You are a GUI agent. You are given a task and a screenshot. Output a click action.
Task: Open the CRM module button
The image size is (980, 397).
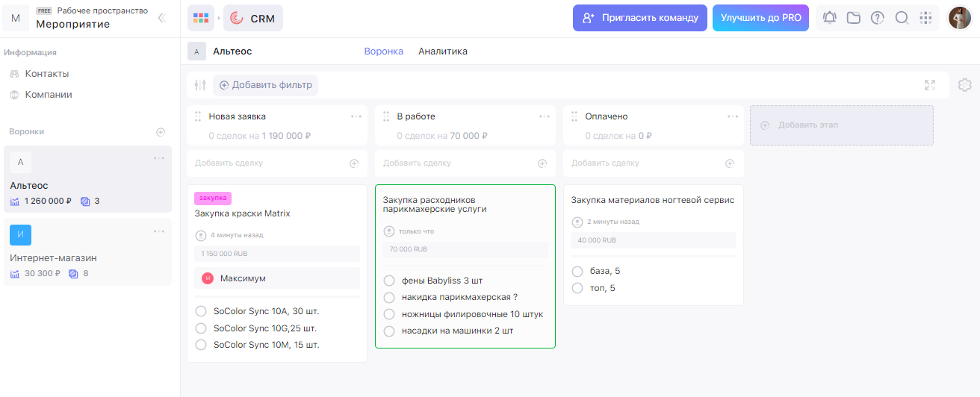tap(253, 17)
